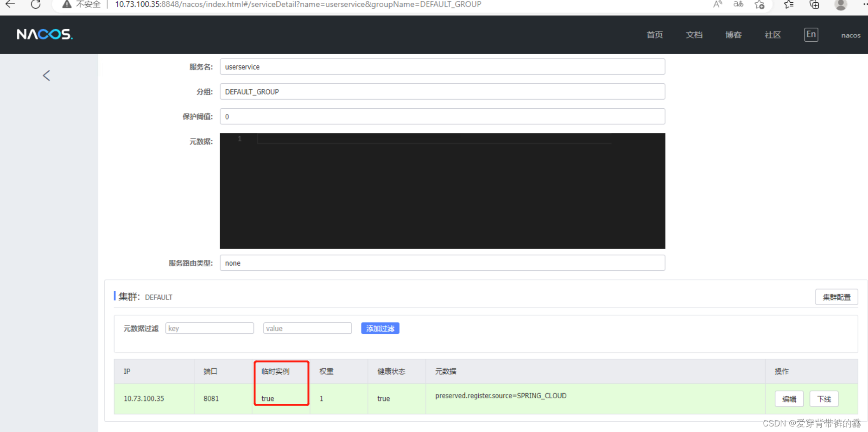Click the 分组 field containing DEFAULT_GROUP
The width and height of the screenshot is (868, 432).
[442, 92]
